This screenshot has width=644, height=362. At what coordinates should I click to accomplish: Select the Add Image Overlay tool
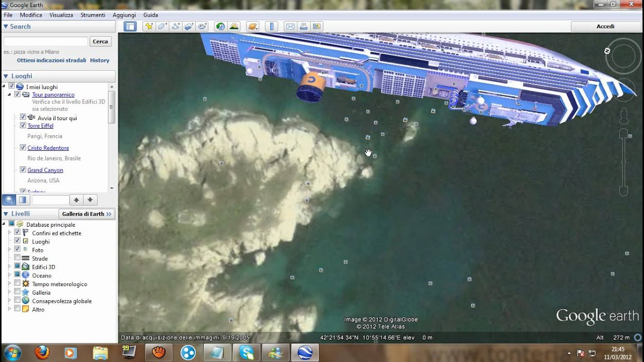click(189, 27)
